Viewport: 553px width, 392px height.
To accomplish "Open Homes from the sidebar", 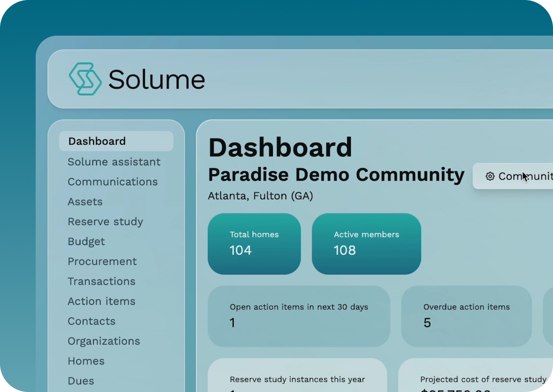I will pyautogui.click(x=86, y=361).
